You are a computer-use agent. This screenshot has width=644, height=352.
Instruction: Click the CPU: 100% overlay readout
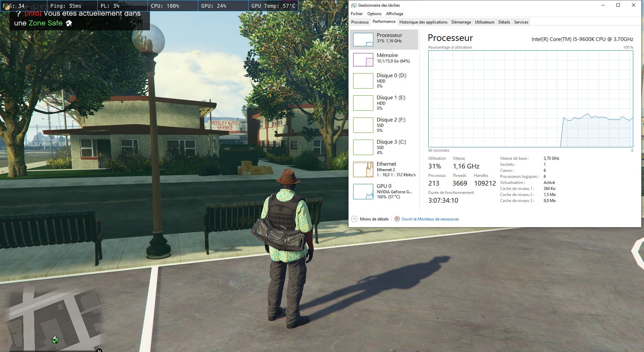[x=165, y=6]
